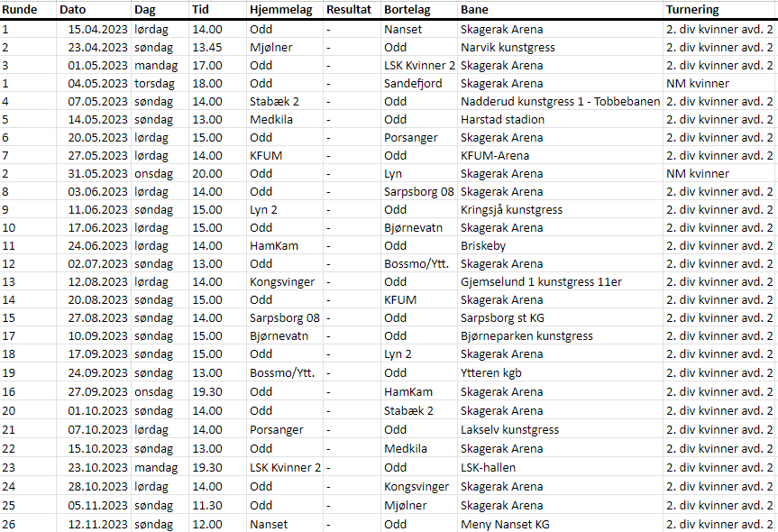778x532 pixels.
Task: Click the date cell 12.11.2023
Action: tap(97, 525)
